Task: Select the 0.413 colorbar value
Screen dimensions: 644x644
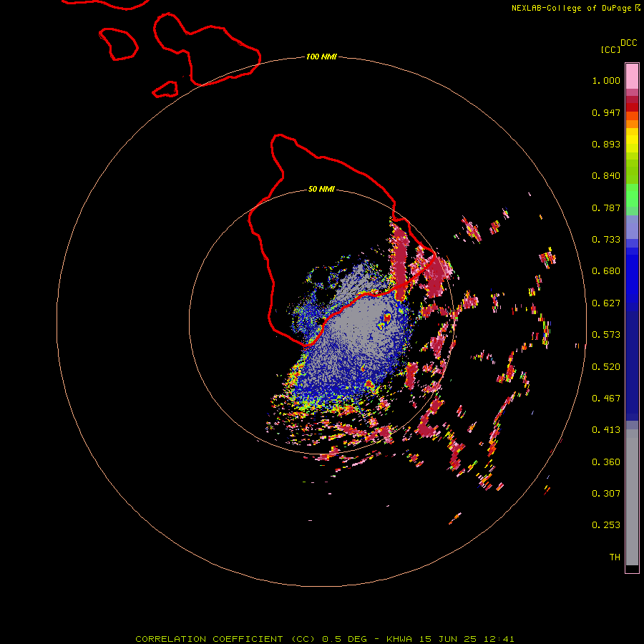Action: point(606,430)
